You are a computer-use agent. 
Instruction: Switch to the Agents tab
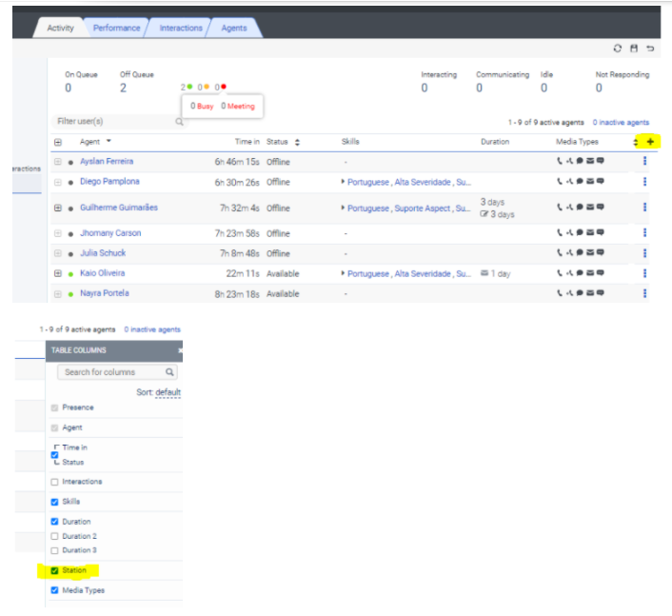point(234,28)
